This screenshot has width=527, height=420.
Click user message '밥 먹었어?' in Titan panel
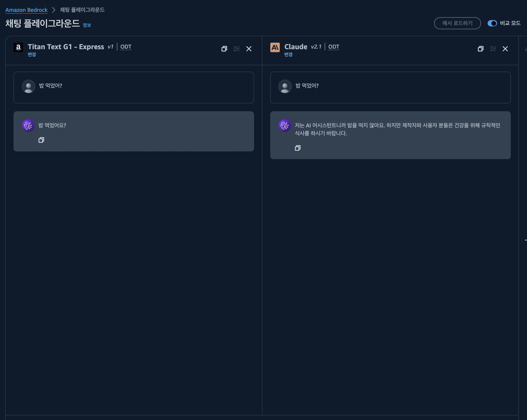tap(51, 86)
